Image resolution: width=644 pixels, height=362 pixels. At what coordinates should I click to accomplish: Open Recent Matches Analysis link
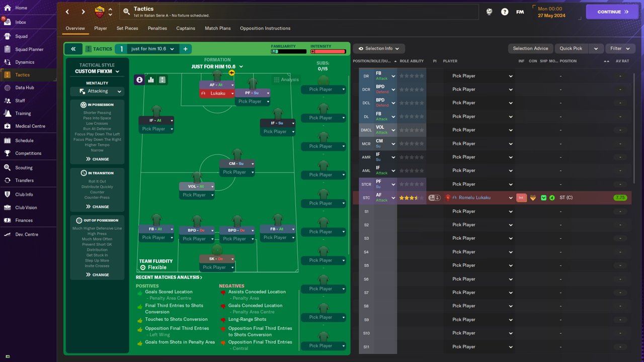[x=169, y=278]
